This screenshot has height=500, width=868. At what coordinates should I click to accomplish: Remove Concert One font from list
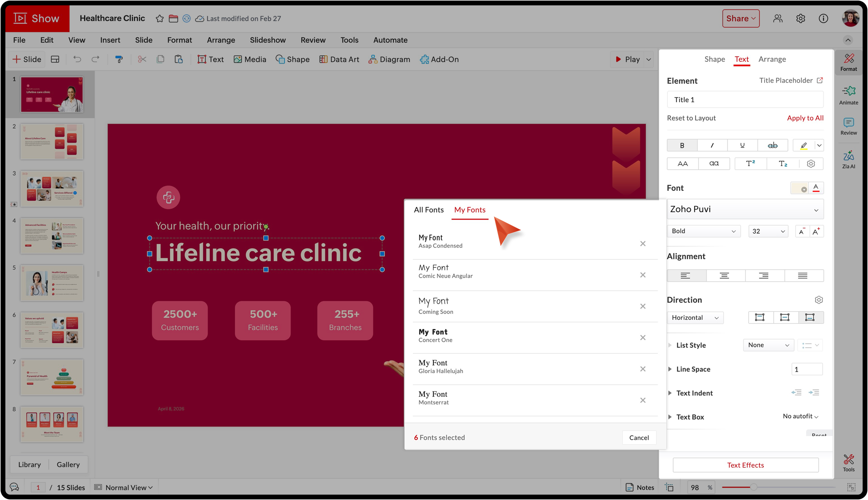tap(643, 338)
